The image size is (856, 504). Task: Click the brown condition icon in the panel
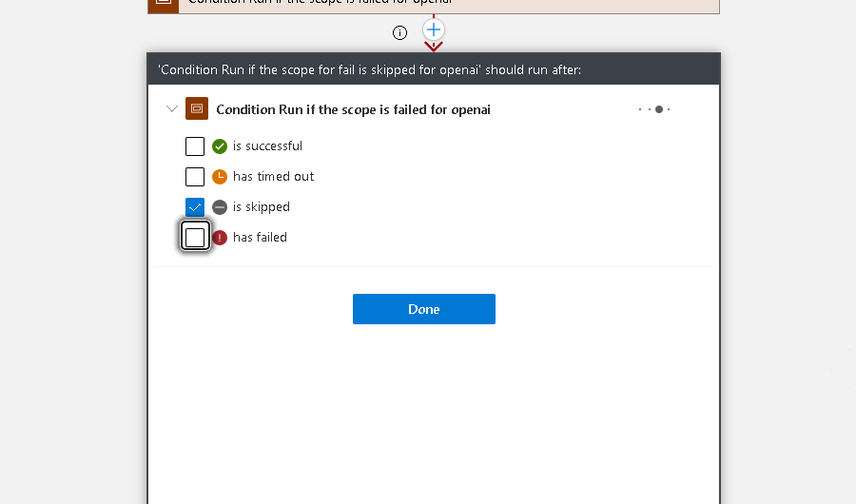pyautogui.click(x=197, y=108)
